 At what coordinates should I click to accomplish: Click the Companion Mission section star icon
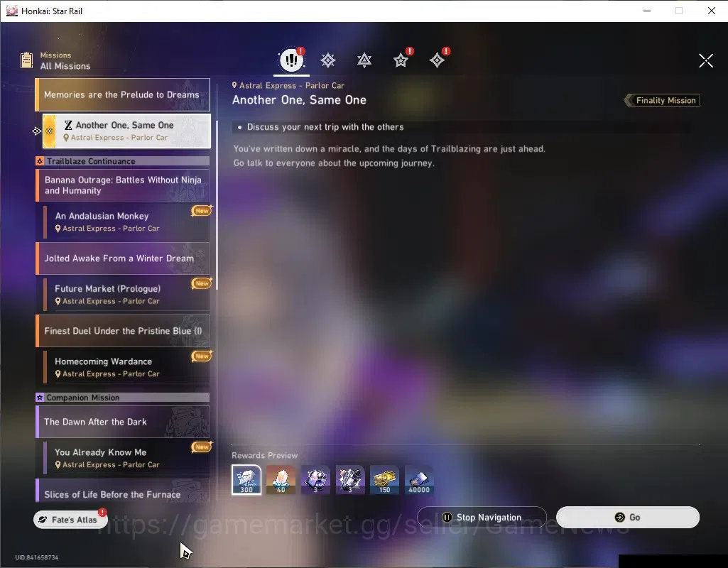coord(40,398)
